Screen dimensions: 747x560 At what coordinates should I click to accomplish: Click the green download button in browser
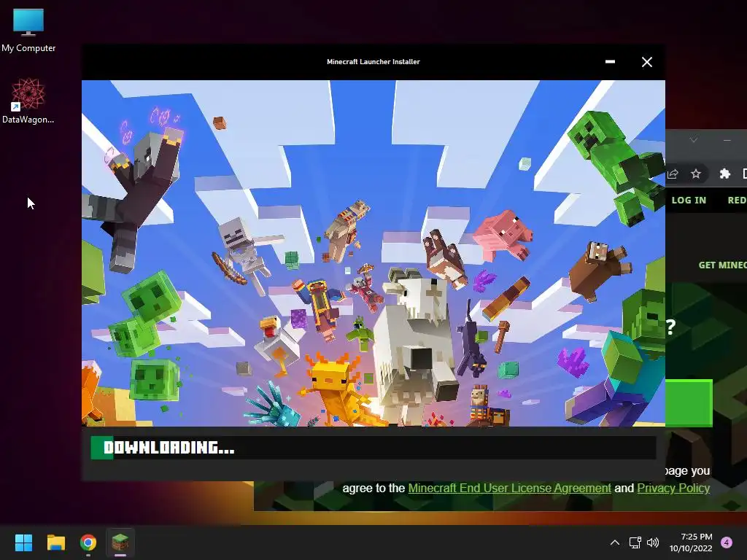(689, 402)
